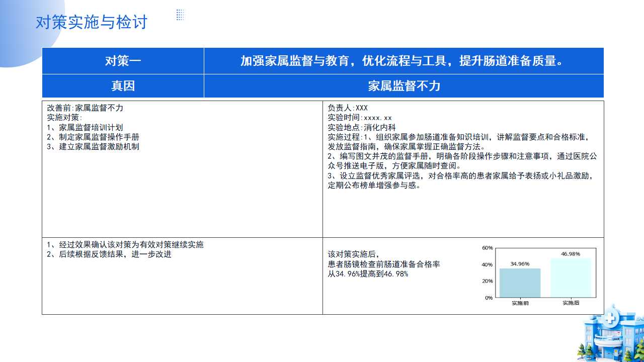Select the 34.96% bar in the chart

pos(520,283)
